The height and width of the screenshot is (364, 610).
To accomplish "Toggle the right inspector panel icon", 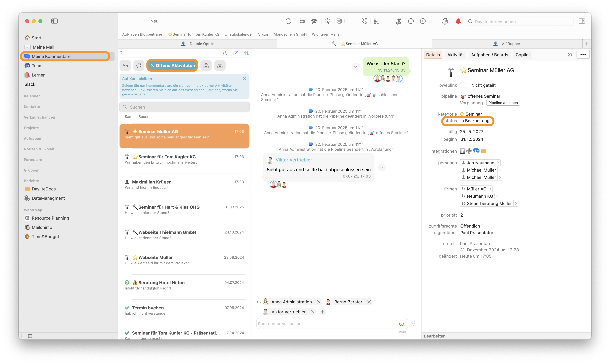I will tap(581, 21).
